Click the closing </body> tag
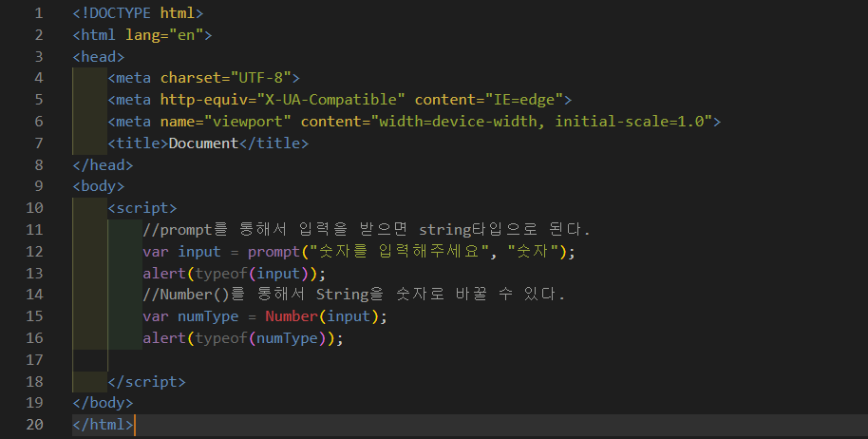The image size is (868, 439). 103,403
